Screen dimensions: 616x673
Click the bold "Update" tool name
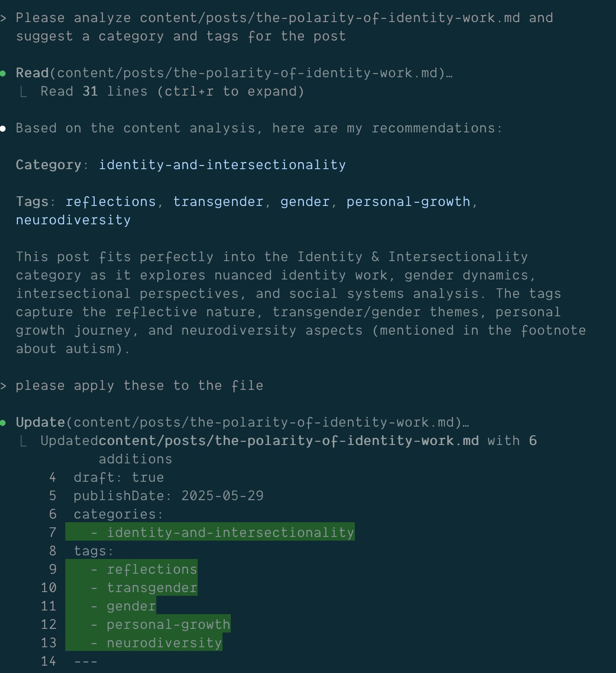point(40,422)
